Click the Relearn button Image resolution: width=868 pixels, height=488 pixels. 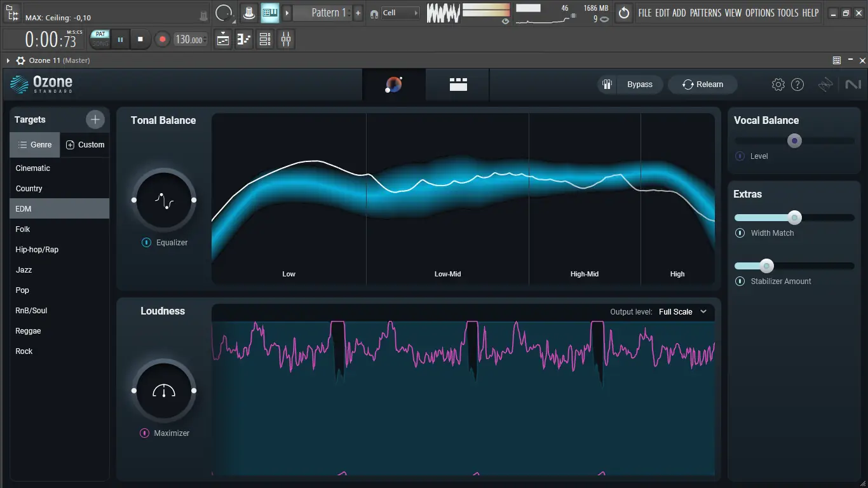702,84
